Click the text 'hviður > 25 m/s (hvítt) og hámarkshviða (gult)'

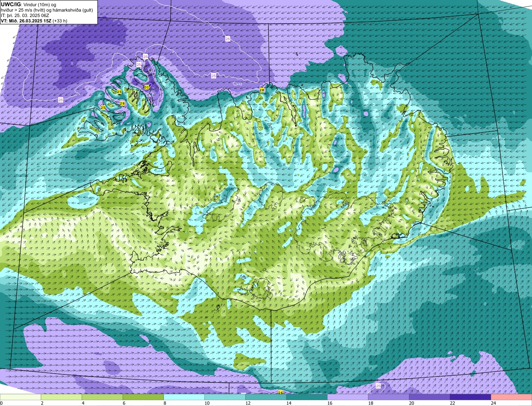pyautogui.click(x=47, y=10)
